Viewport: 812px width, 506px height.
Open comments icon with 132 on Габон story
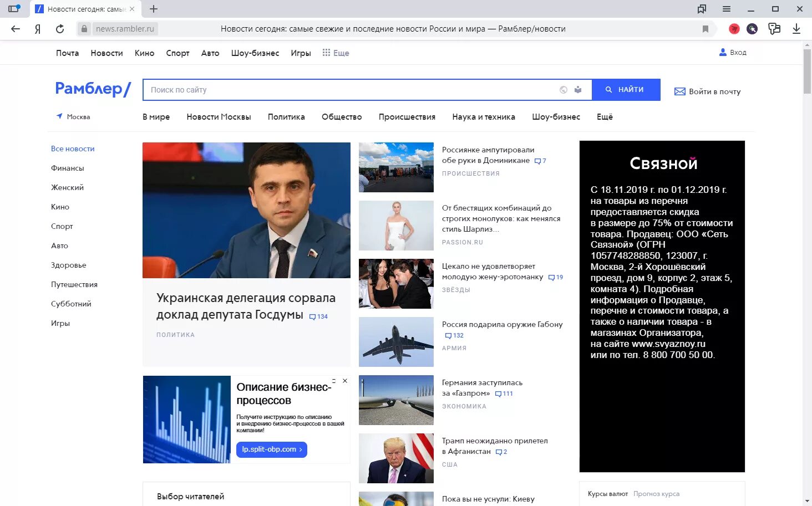448,336
